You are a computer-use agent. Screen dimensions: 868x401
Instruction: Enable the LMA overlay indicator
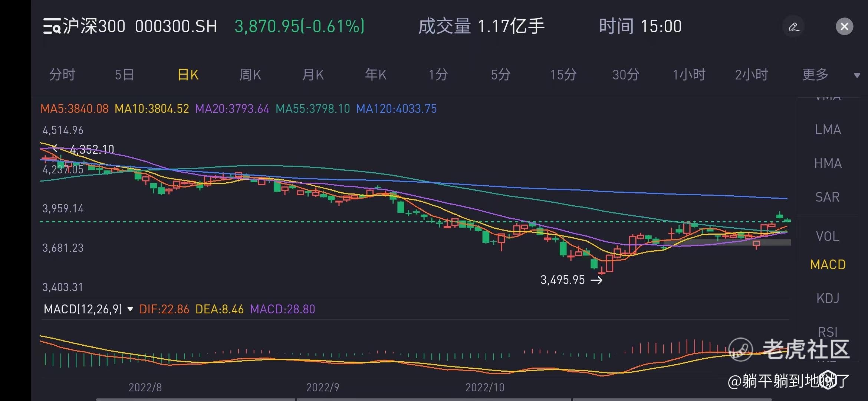click(828, 130)
